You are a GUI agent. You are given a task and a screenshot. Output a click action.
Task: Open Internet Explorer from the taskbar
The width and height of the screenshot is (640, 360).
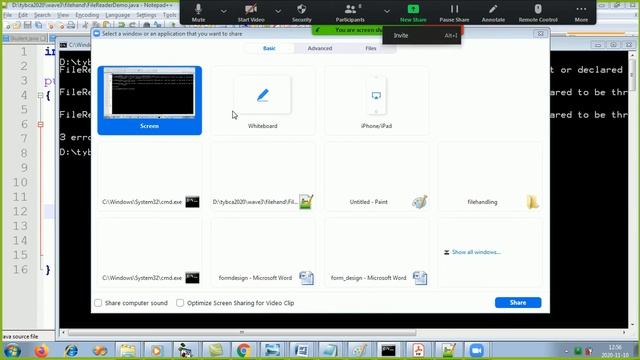pos(71,350)
